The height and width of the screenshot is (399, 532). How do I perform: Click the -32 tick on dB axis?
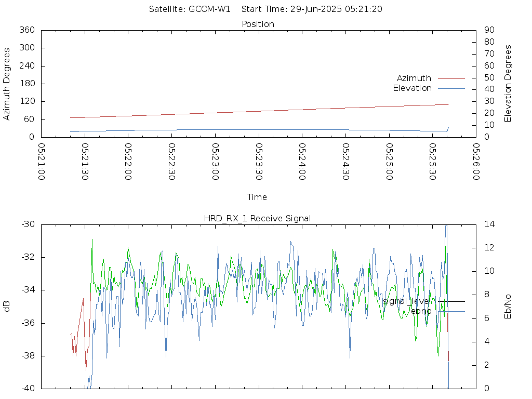click(x=28, y=257)
